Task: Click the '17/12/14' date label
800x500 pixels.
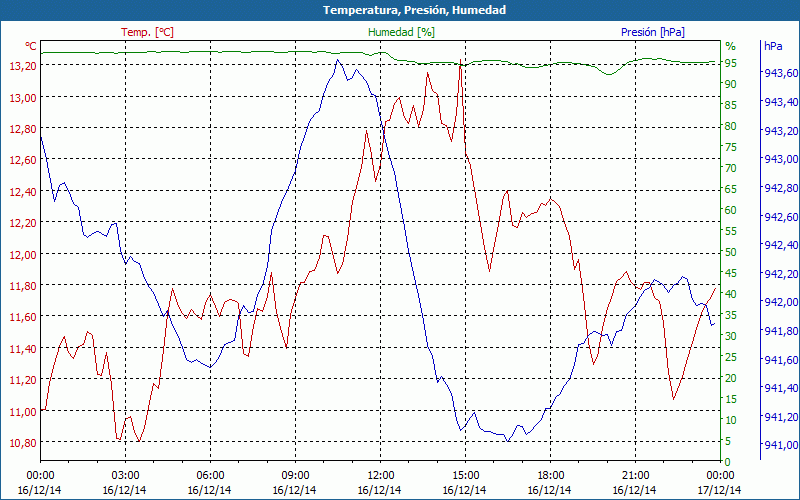Action: (719, 490)
